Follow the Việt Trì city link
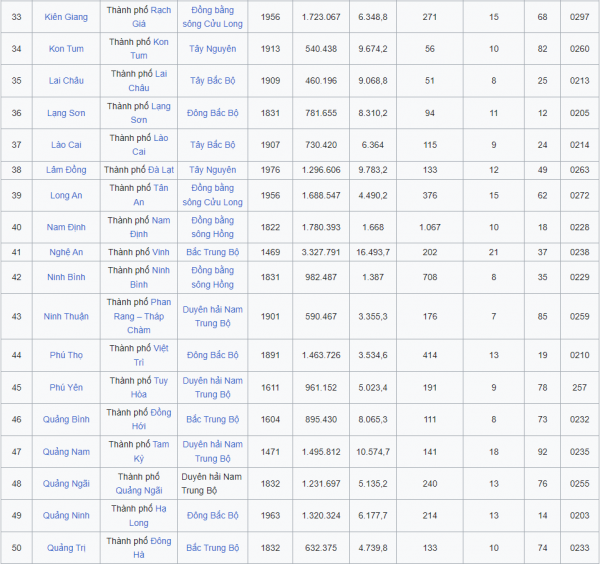 [x=150, y=355]
